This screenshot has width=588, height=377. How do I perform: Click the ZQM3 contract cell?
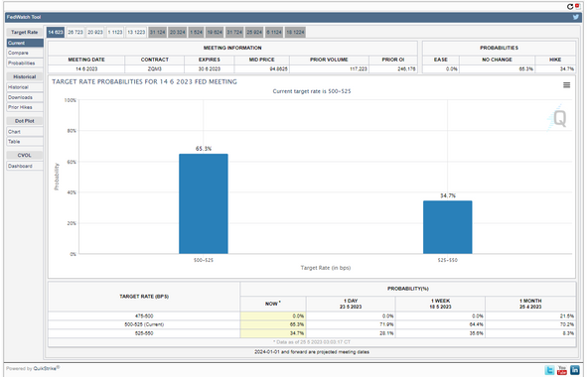pyautogui.click(x=155, y=69)
